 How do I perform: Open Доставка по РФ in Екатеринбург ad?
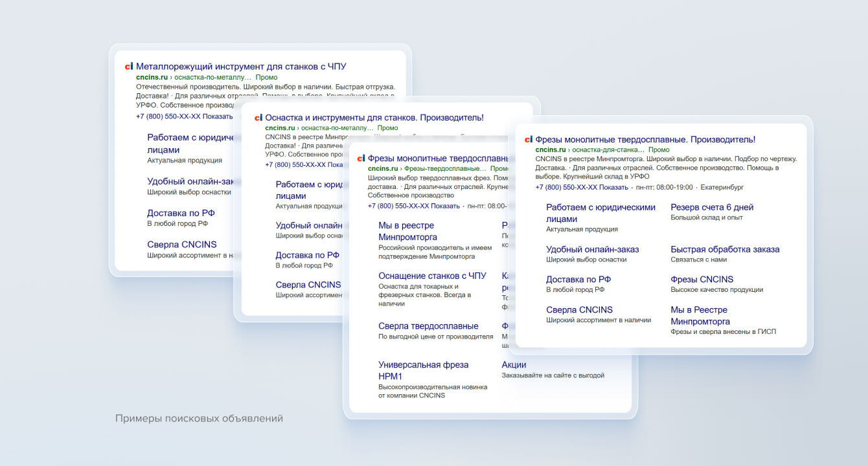coord(578,280)
